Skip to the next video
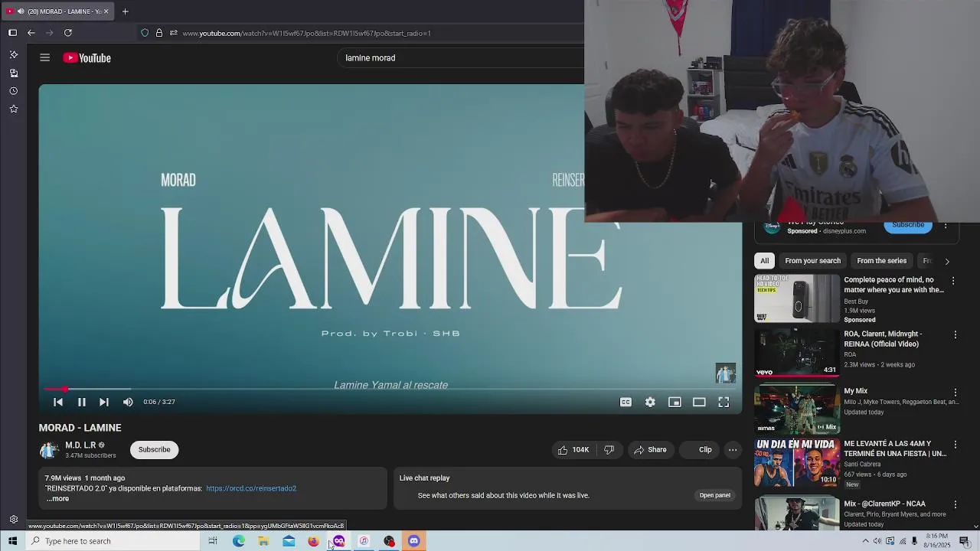Image resolution: width=980 pixels, height=551 pixels. (x=104, y=402)
